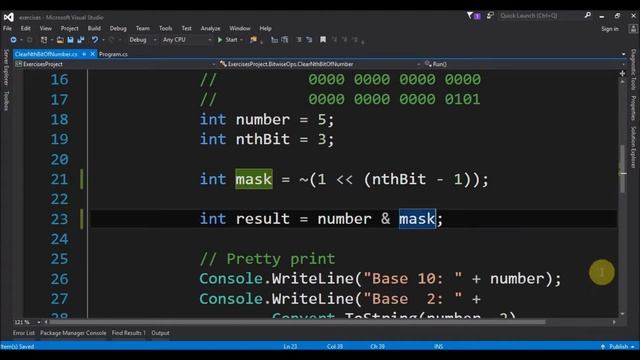The image size is (640, 360).
Task: Click the Save file toolbar icon
Action: (70, 40)
